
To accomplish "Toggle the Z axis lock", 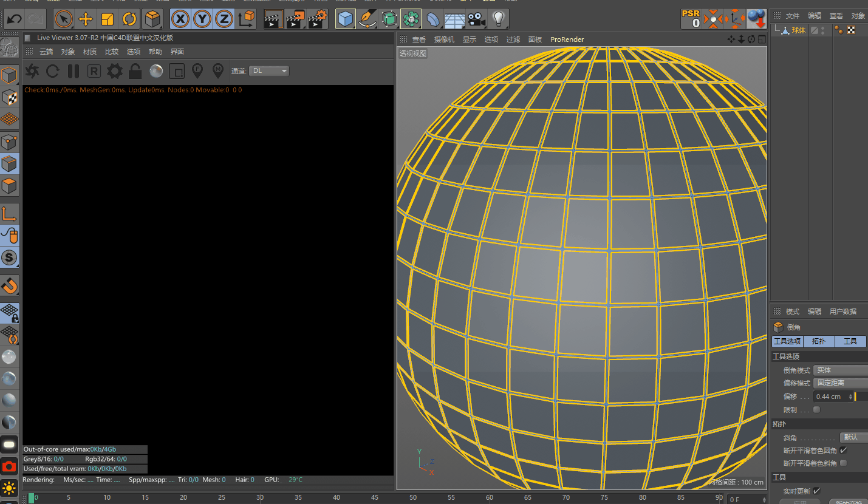I will [x=224, y=19].
